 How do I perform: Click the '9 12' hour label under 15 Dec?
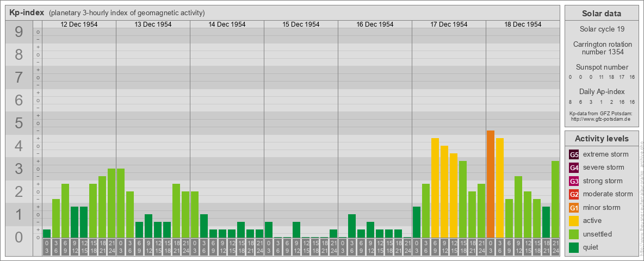296,247
